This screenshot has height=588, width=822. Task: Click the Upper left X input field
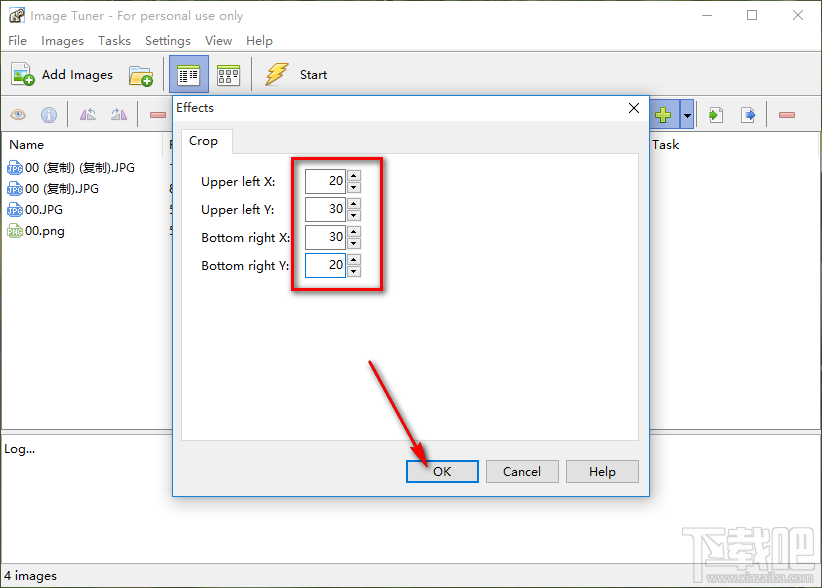point(326,181)
